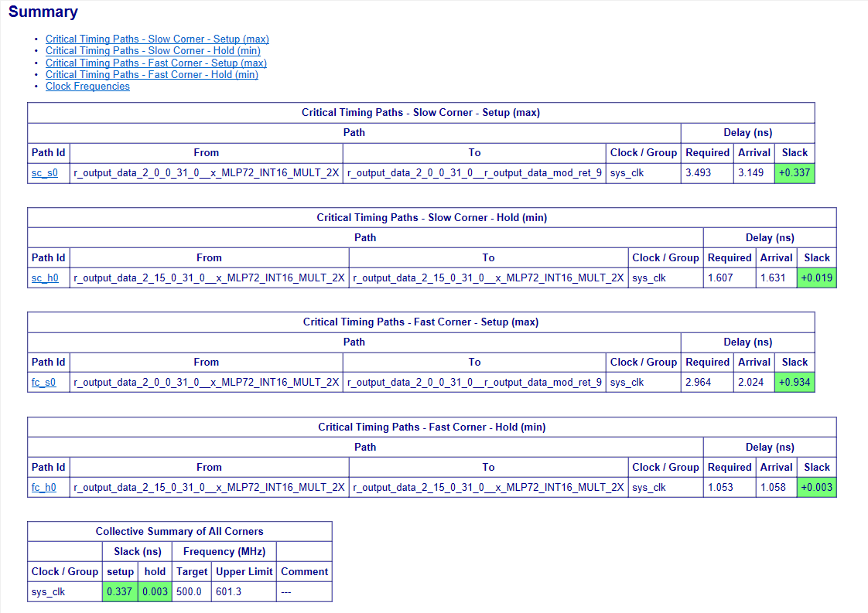Open the Slow Corner Setup (max) link
Viewport: 868px width, 613px height.
157,39
